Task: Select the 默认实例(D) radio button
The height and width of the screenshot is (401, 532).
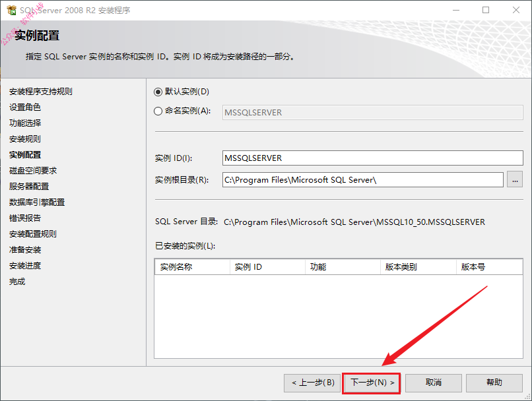Action: click(158, 92)
